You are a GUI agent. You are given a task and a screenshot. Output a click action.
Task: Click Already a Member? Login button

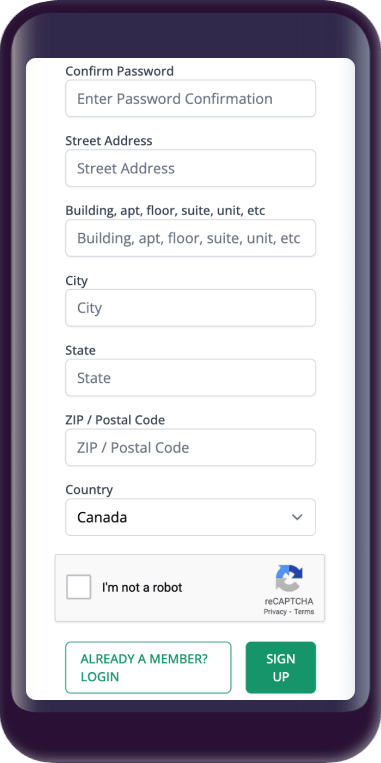click(x=148, y=667)
